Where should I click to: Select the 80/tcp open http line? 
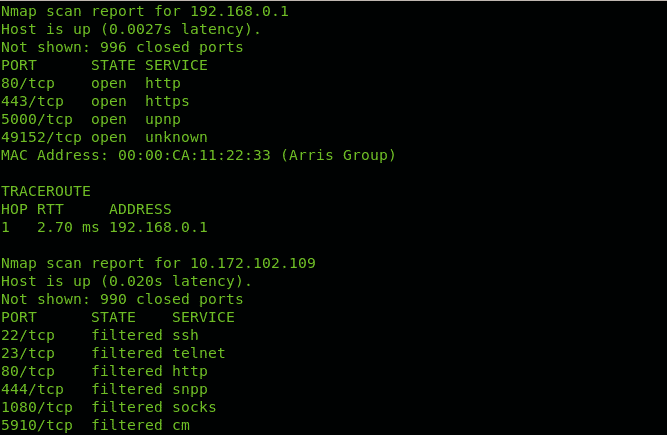pos(91,83)
